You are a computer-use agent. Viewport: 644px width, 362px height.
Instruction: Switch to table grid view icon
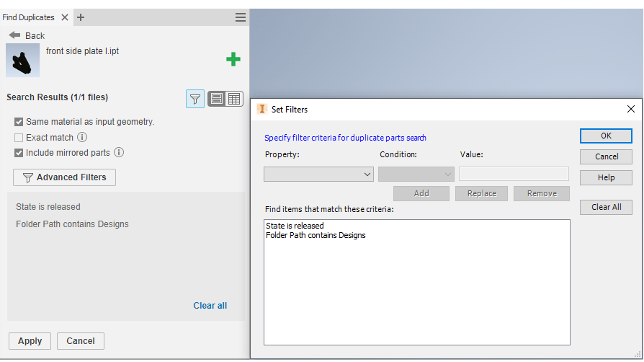(234, 99)
